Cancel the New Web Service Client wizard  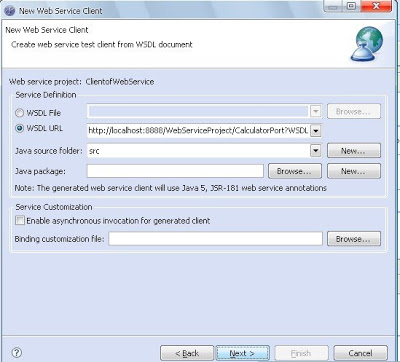click(x=360, y=353)
